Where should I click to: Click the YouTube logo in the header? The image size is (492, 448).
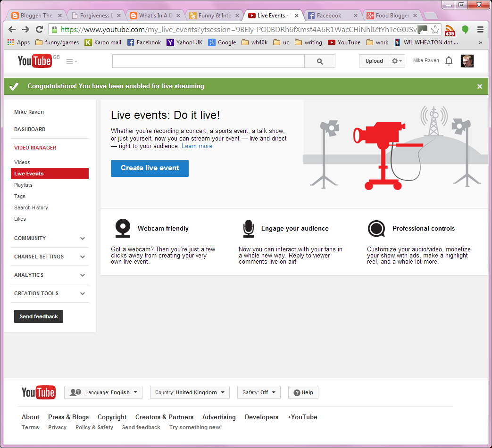tap(35, 61)
